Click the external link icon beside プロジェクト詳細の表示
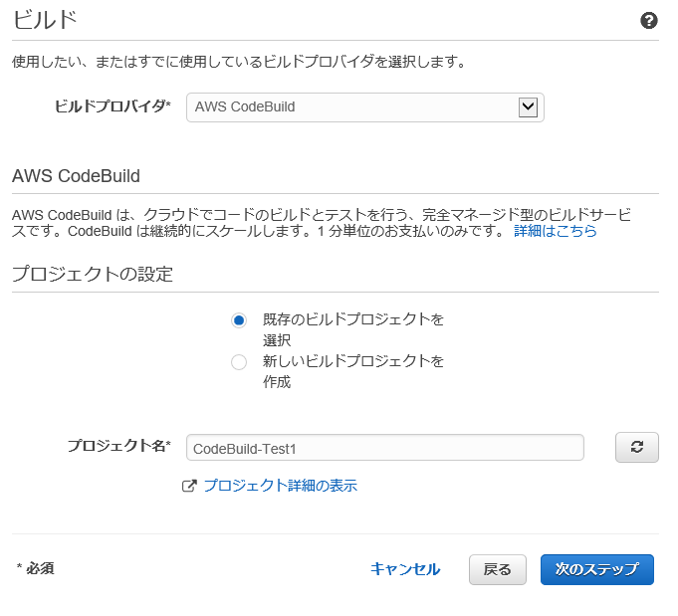 (189, 486)
